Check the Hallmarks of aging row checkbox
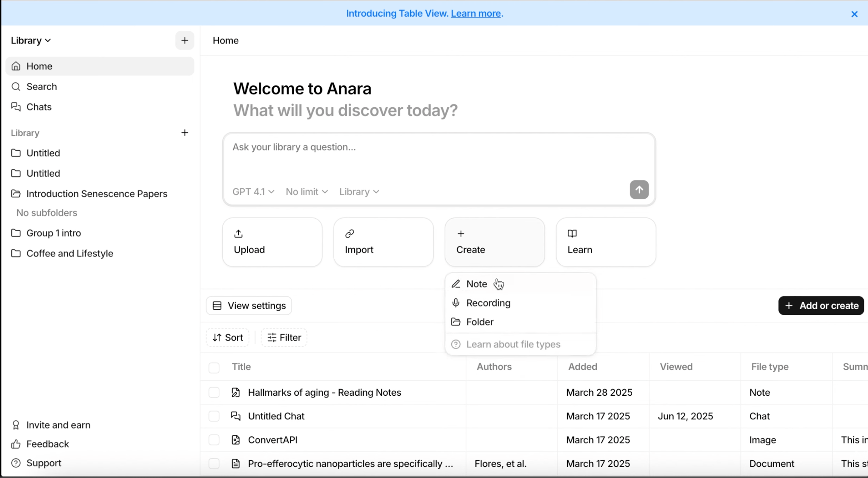This screenshot has height=478, width=868. point(214,392)
